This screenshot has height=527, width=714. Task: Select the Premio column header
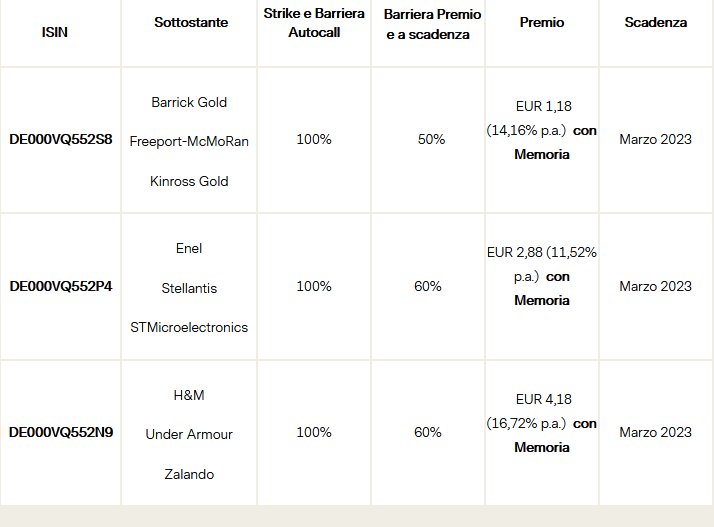[x=542, y=22]
